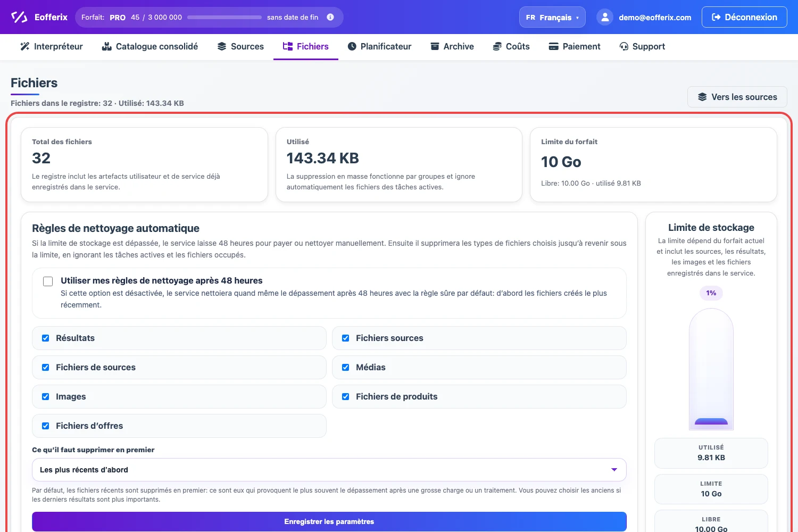Click the Vers les sources button
Screen dimensions: 798x532
[x=737, y=97]
